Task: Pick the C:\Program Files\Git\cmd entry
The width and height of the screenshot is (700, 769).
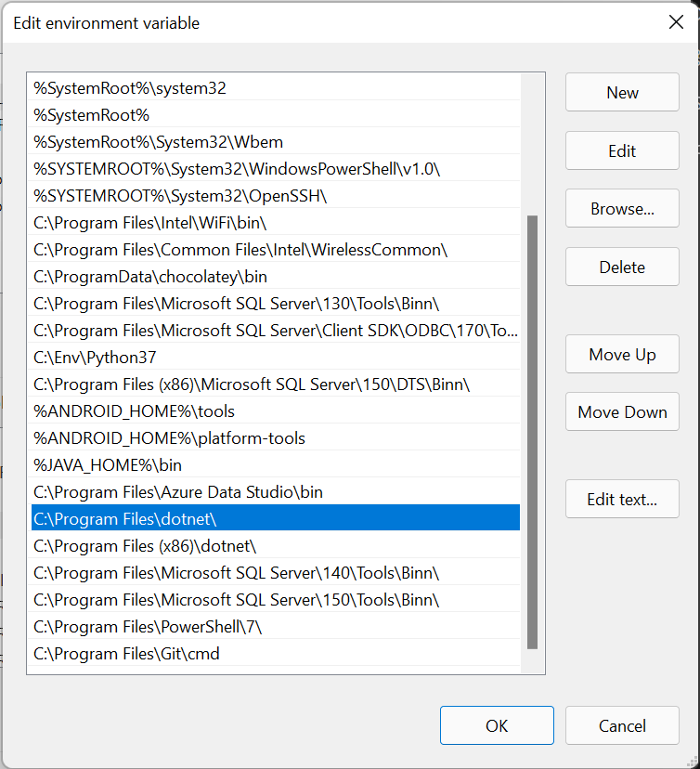Action: point(126,654)
